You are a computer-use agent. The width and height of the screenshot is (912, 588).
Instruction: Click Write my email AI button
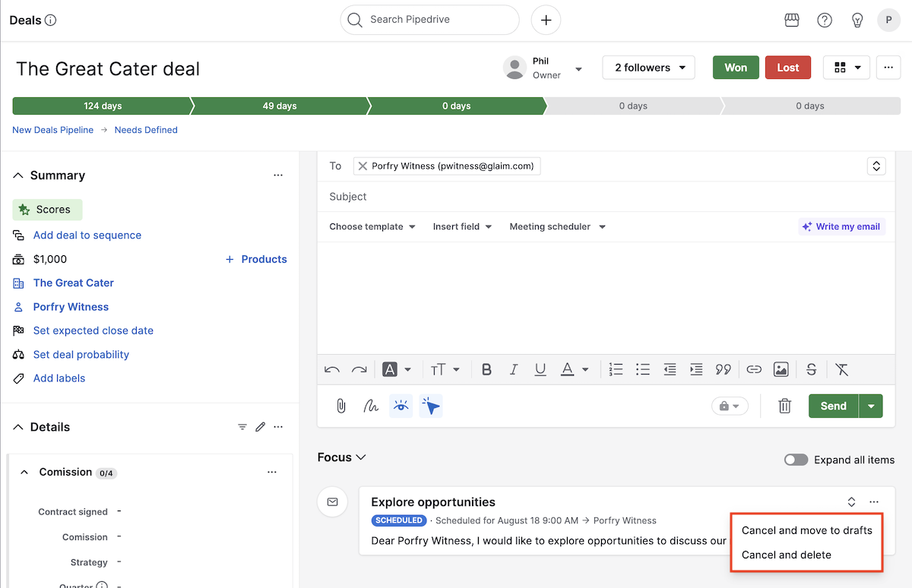pyautogui.click(x=842, y=226)
